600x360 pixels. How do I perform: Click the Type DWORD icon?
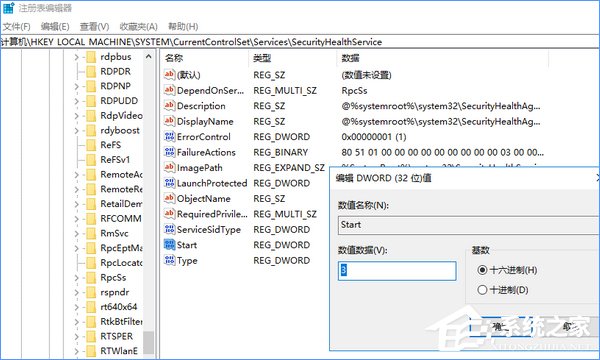169,261
